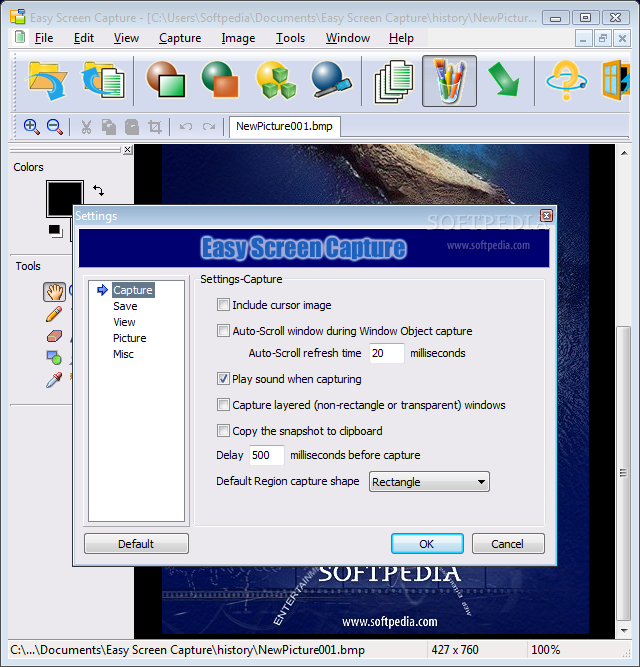Screen dimensions: 640x667
Task: Click the "427 x 760" status bar size
Action: (455, 650)
